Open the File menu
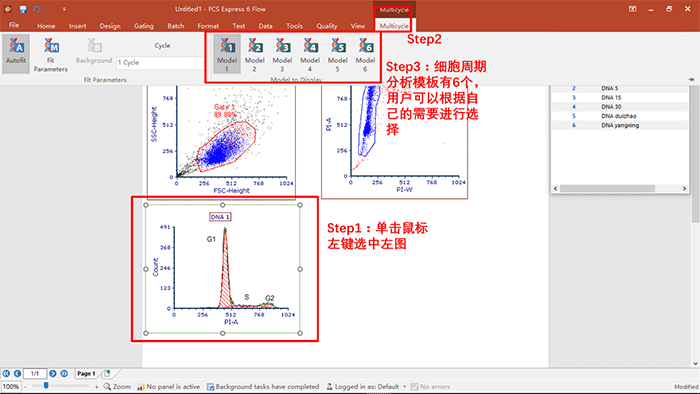The image size is (700, 394). point(14,25)
